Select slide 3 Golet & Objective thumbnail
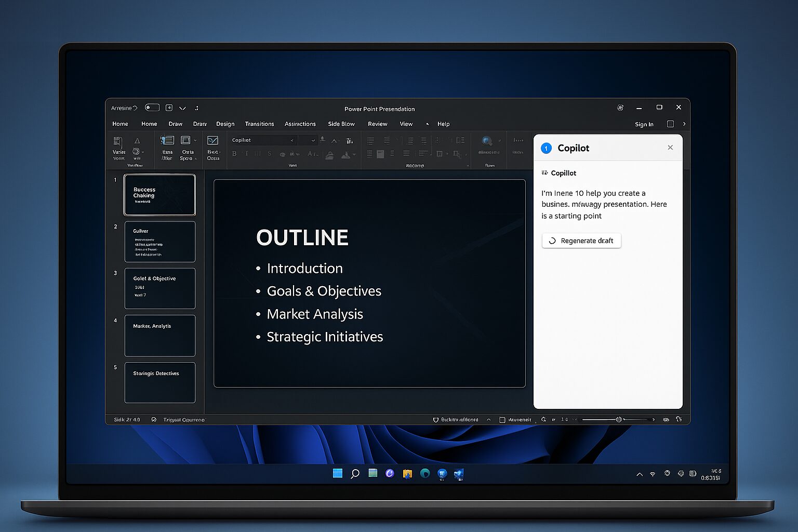The width and height of the screenshot is (798, 532). click(160, 288)
